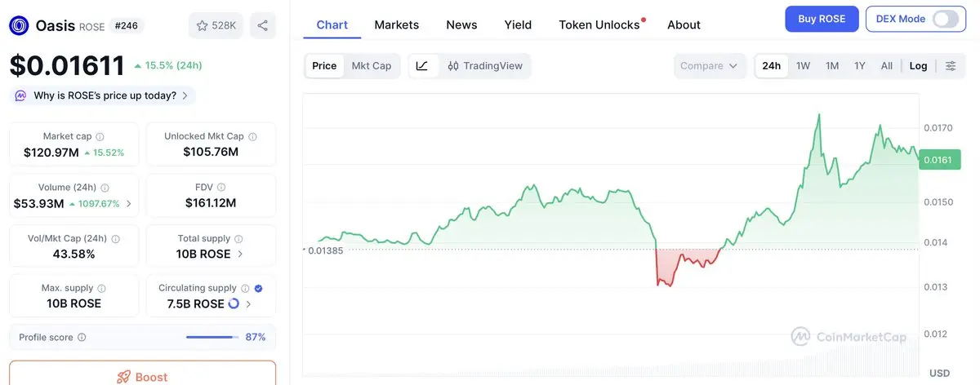Expand Total supply 10B ROSE details
The image size is (980, 385).
(x=240, y=254)
